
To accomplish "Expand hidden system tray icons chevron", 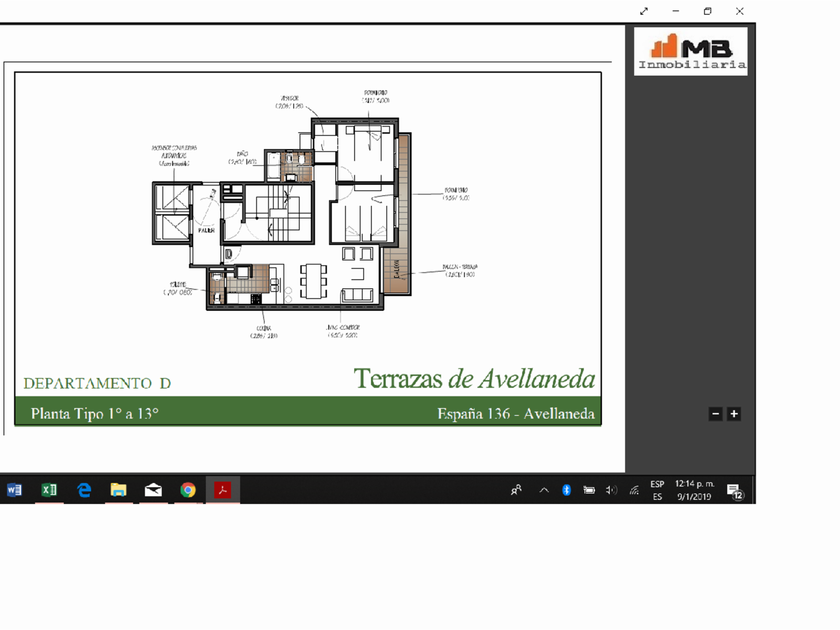I will click(x=544, y=490).
